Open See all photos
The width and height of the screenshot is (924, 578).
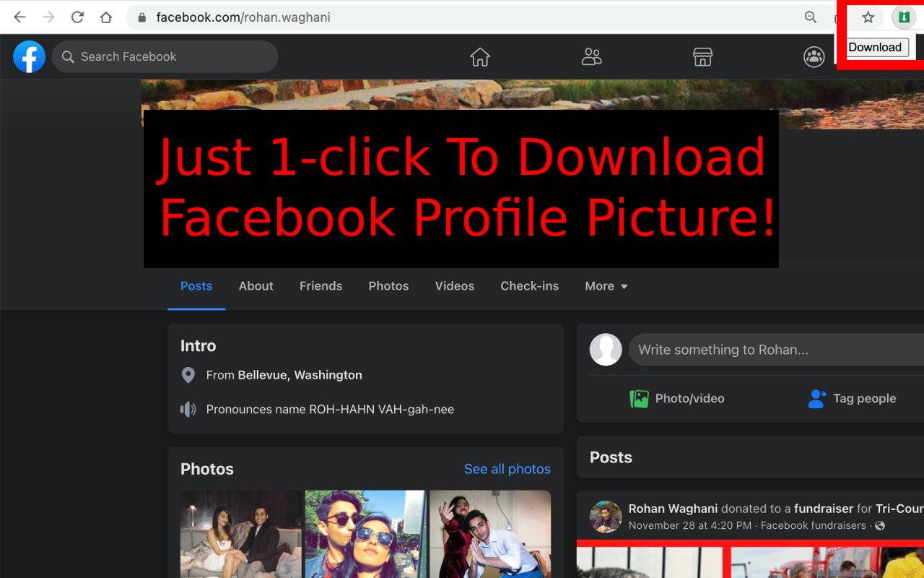(x=507, y=469)
